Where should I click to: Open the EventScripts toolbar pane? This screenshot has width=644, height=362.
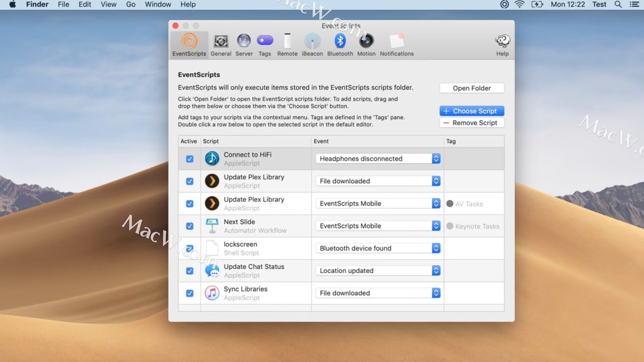[x=189, y=45]
